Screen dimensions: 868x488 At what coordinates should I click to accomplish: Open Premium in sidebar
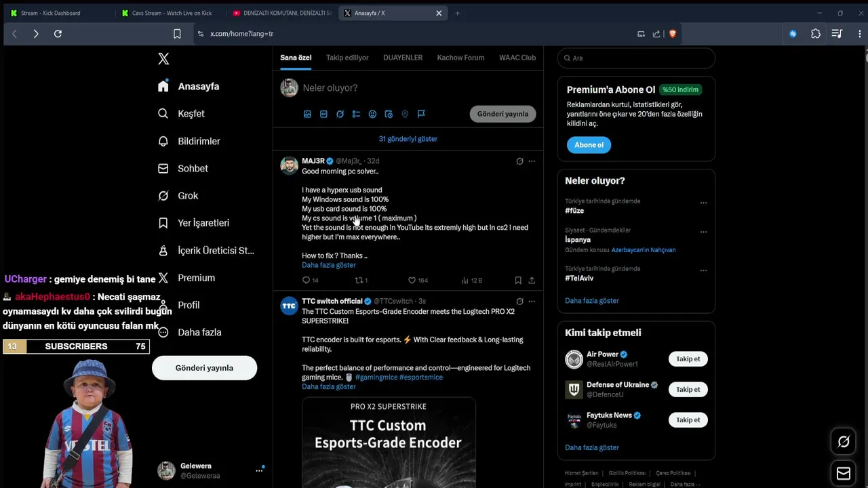(186, 278)
